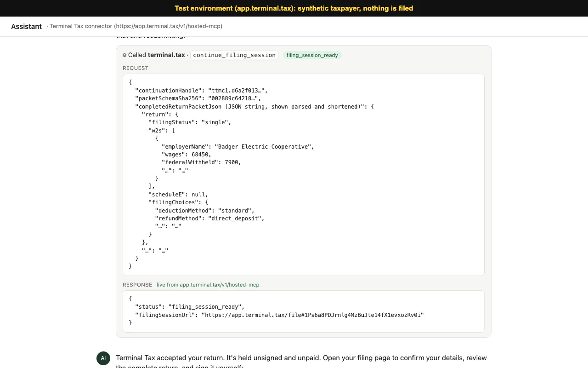588x368 pixels.
Task: Click the test environment banner text
Action: (294, 8)
